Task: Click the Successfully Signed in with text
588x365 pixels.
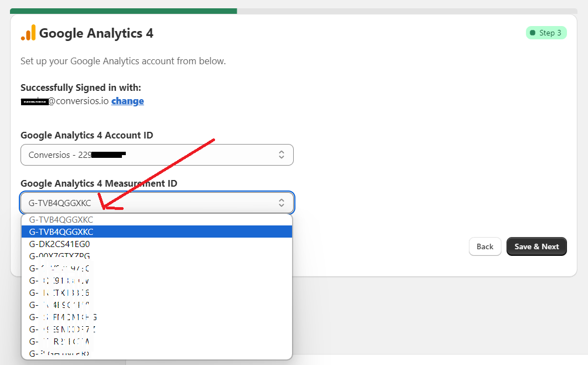Action: [80, 88]
